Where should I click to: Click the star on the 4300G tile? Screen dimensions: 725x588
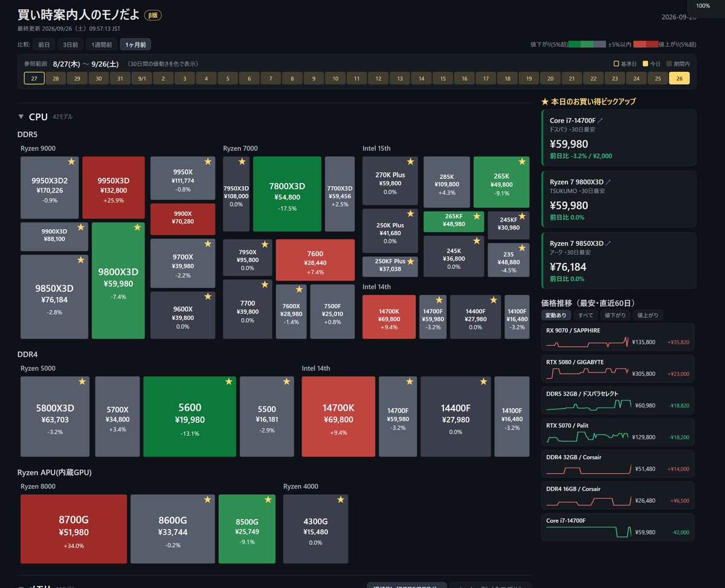(x=341, y=500)
